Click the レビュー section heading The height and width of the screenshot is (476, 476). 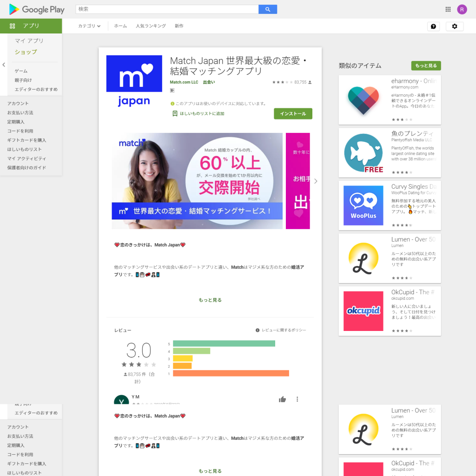tap(123, 331)
